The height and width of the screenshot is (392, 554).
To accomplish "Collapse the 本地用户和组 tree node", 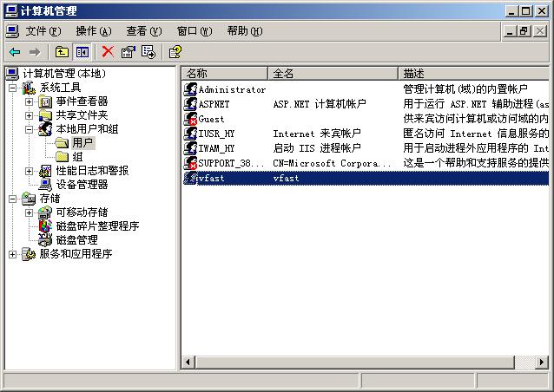I will pyautogui.click(x=30, y=129).
